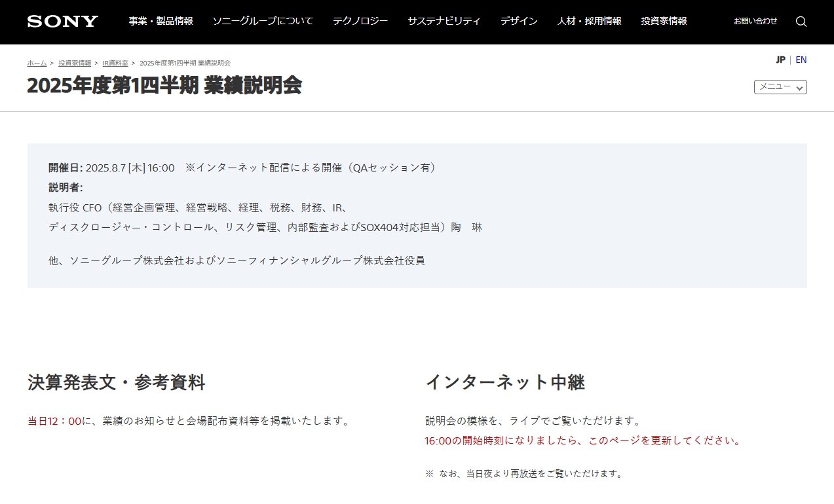Image resolution: width=834 pixels, height=504 pixels.
Task: Open ソニーグループについて menu
Action: 263,21
